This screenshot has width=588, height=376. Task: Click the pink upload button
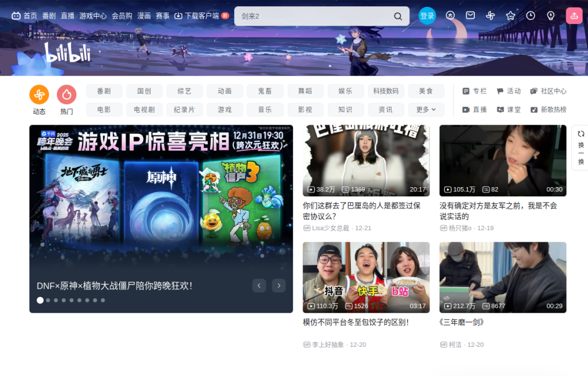click(574, 15)
